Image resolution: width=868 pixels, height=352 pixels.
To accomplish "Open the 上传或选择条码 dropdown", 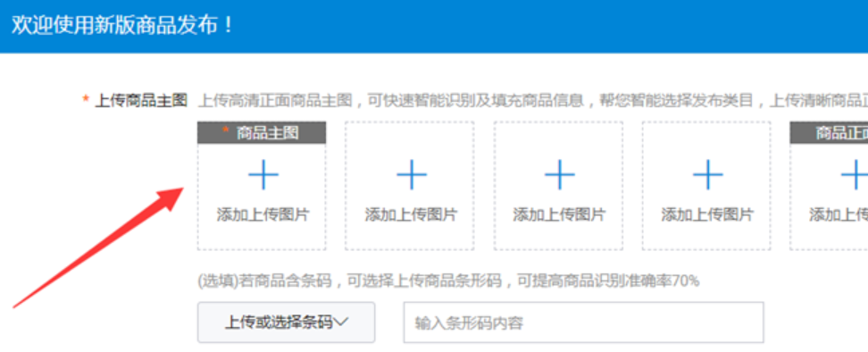I will [x=286, y=323].
